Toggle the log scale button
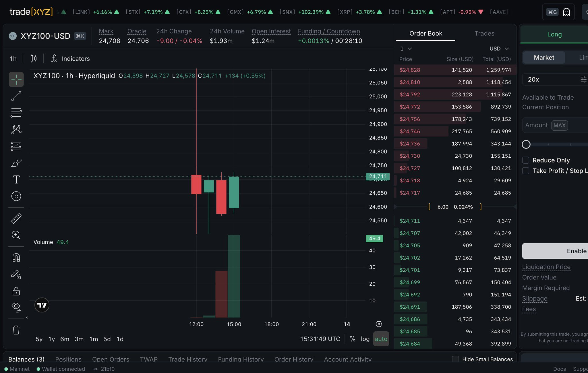This screenshot has height=373, width=588. coord(365,339)
